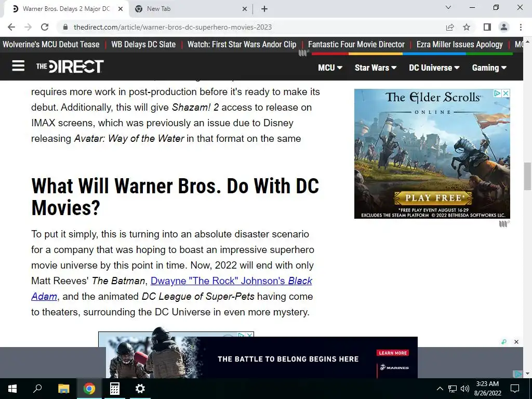Close the Elder Scrolls ad
Screen dimensions: 532x399
[506, 93]
